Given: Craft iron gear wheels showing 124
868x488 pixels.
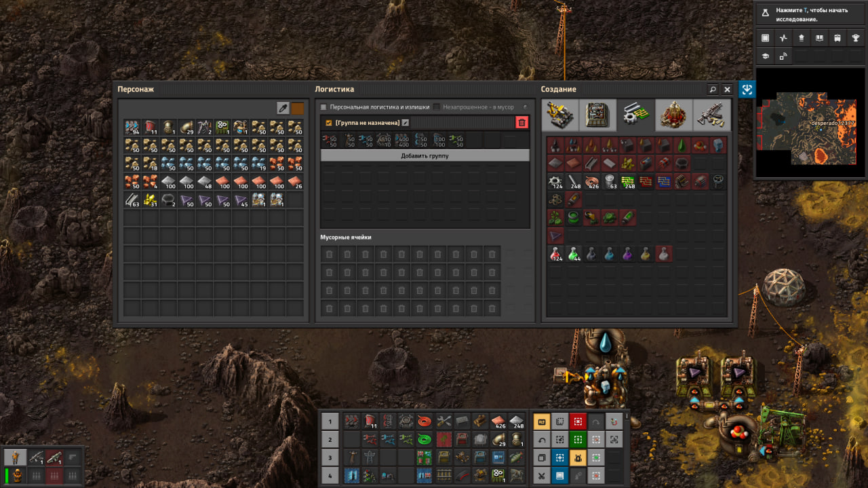Looking at the screenshot, I should tap(555, 182).
